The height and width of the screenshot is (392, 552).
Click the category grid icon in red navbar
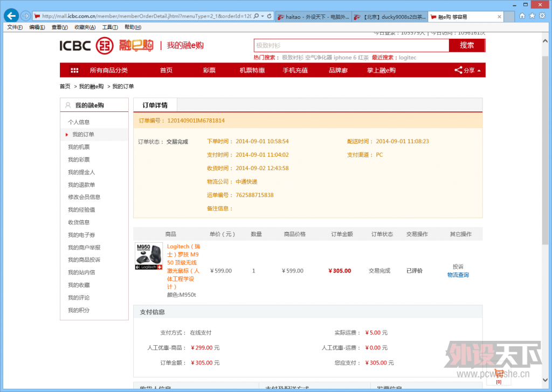click(x=74, y=71)
